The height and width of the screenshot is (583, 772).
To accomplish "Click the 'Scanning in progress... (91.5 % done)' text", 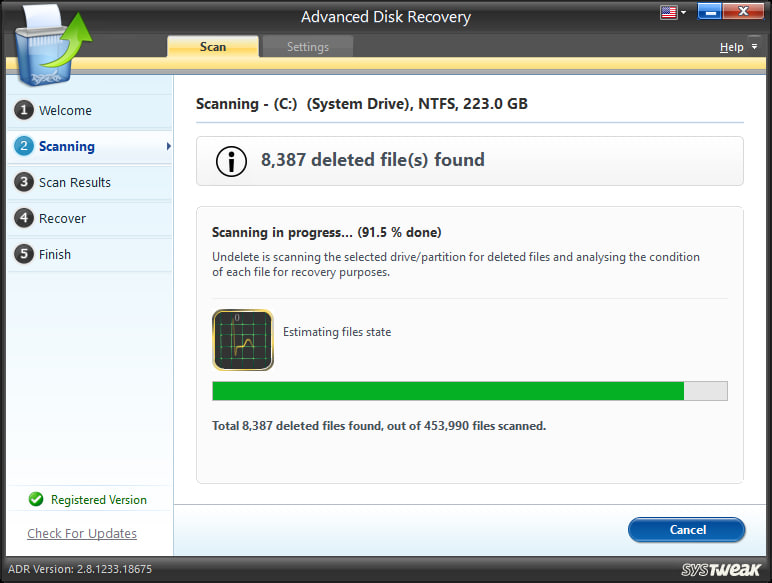I will 326,232.
